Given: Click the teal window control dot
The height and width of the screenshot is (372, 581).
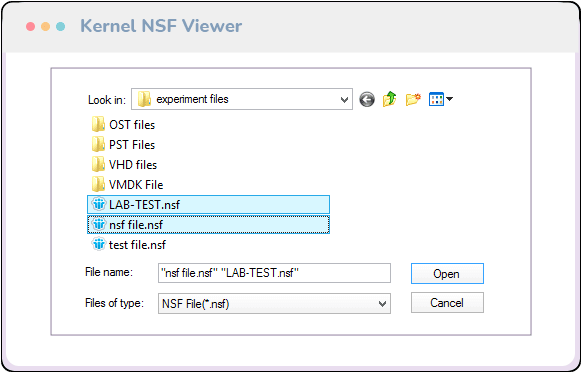Looking at the screenshot, I should click(60, 27).
